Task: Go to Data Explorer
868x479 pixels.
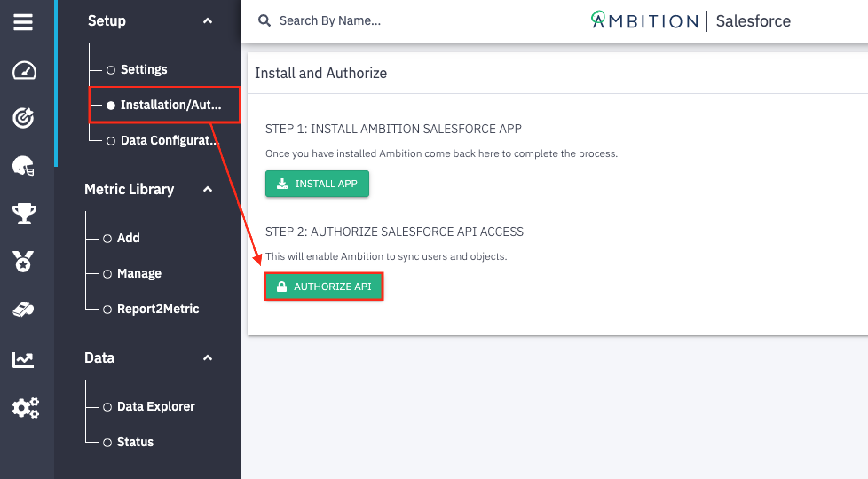Action: point(149,406)
